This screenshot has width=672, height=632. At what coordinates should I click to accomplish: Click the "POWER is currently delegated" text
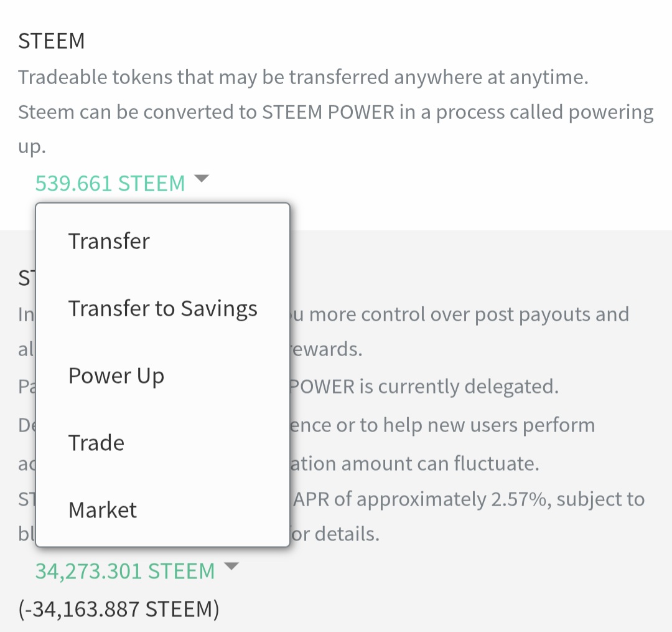tap(424, 387)
